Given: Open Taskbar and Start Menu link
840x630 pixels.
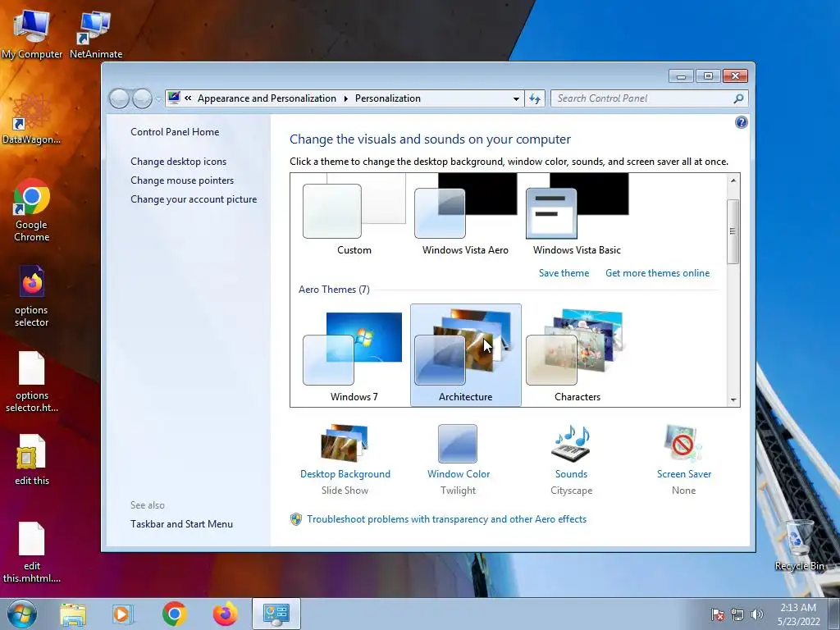Looking at the screenshot, I should (x=181, y=524).
